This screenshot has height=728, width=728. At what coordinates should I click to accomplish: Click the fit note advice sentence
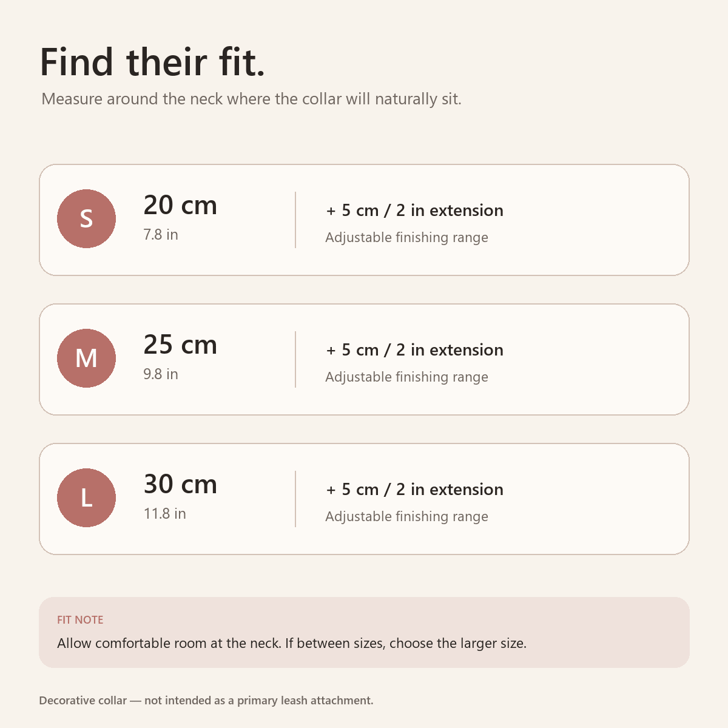tap(292, 644)
